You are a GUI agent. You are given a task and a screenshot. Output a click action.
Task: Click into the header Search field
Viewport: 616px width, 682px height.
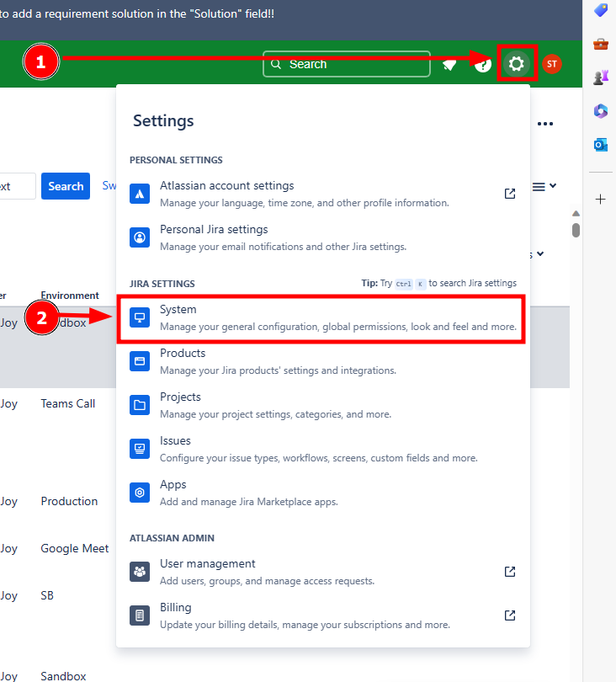[x=347, y=64]
